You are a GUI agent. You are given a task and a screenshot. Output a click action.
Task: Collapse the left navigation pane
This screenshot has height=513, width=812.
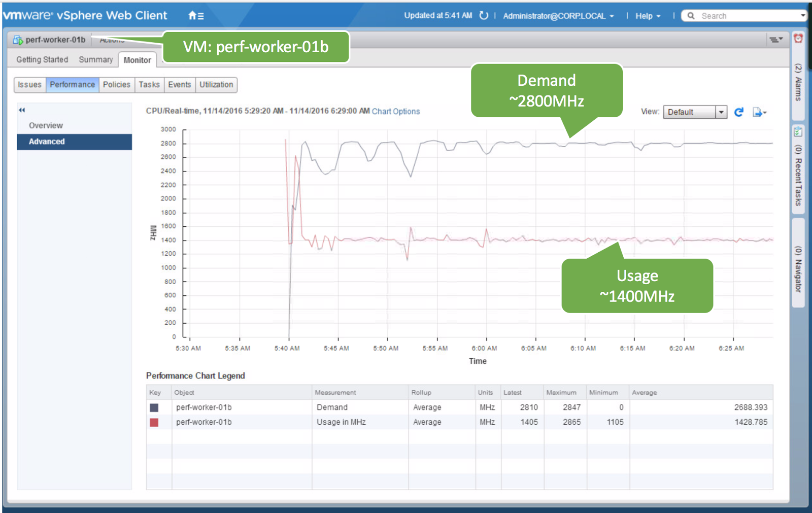[x=21, y=110]
